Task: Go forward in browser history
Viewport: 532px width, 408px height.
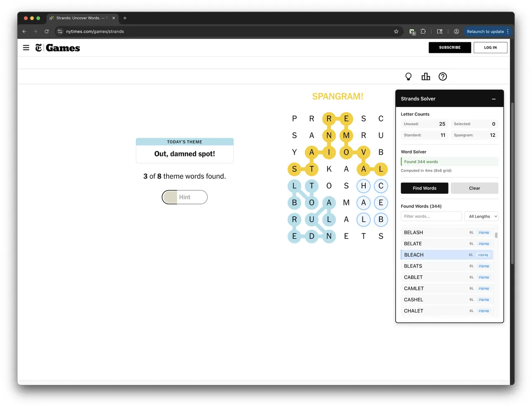Action: 35,32
